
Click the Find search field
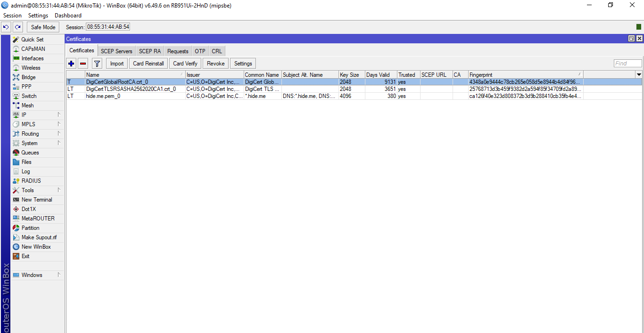point(627,64)
